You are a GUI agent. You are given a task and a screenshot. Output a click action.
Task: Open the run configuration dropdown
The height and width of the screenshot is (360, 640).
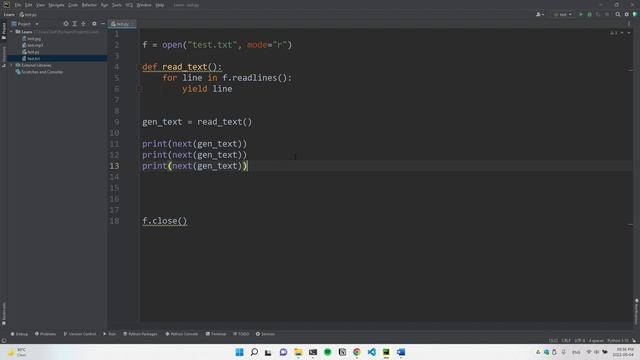click(x=563, y=14)
